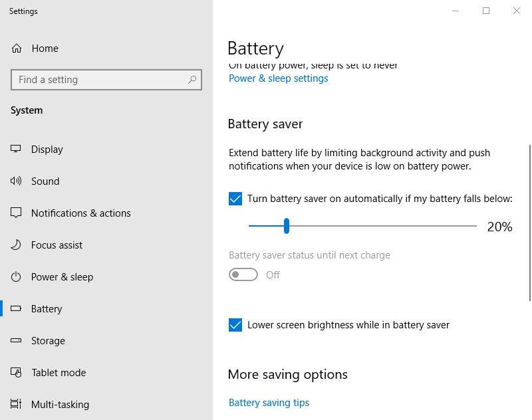532x420 pixels.
Task: Click the System section label
Action: pyautogui.click(x=27, y=110)
